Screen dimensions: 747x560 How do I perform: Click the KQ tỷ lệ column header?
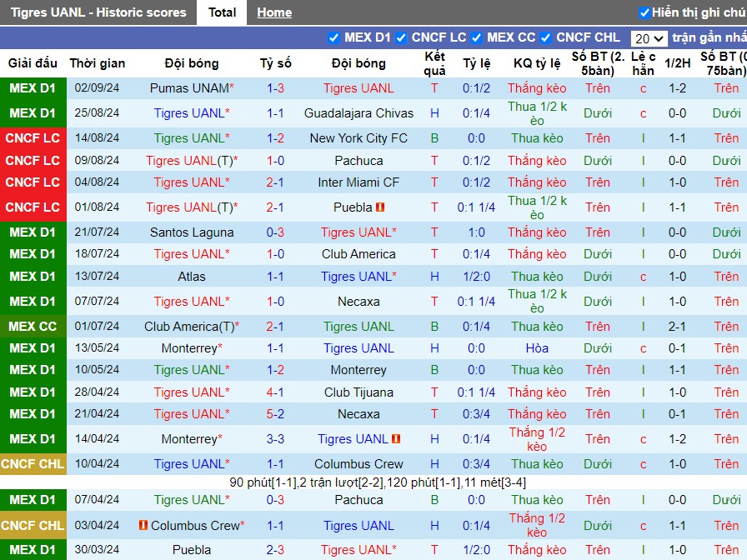537,63
